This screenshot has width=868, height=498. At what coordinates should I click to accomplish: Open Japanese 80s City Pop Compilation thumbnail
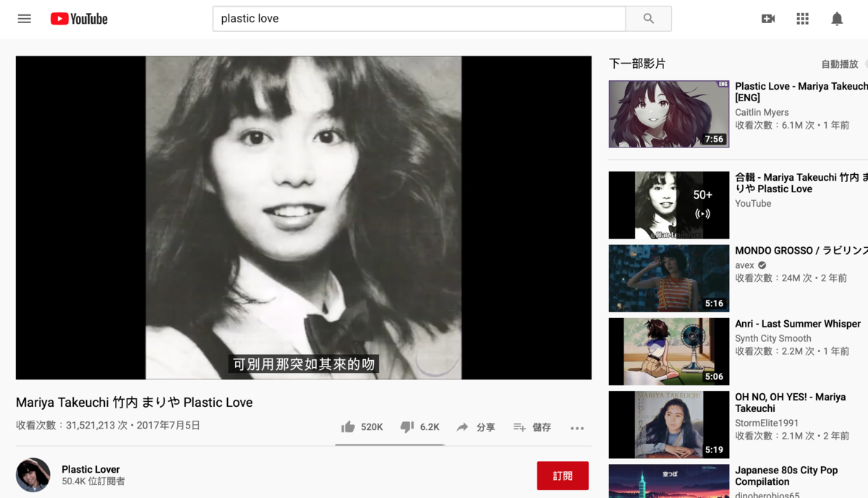[x=669, y=481]
